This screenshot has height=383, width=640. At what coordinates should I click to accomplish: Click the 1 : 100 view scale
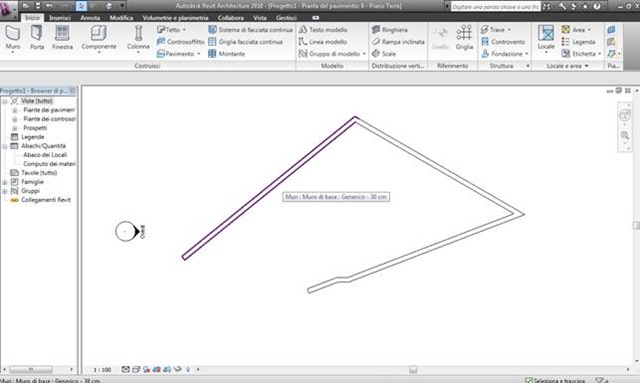click(x=102, y=370)
